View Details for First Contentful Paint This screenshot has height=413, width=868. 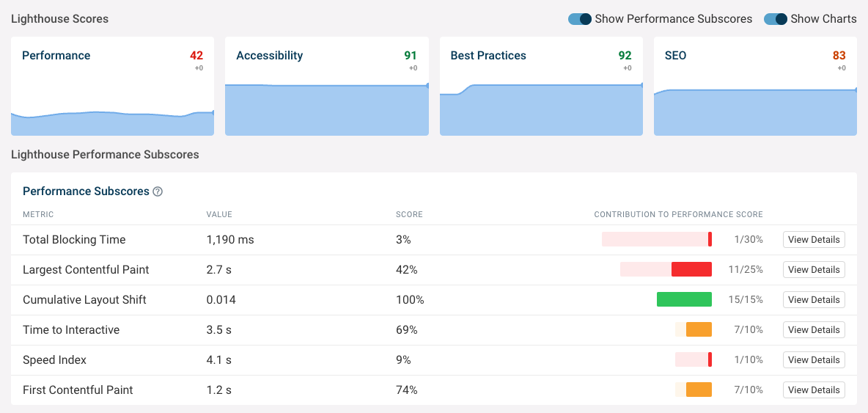tap(814, 390)
